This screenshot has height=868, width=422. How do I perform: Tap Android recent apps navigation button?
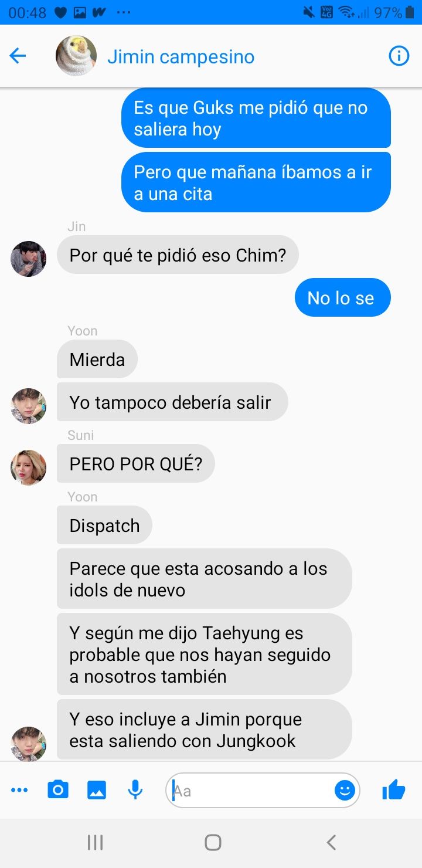[x=95, y=843]
